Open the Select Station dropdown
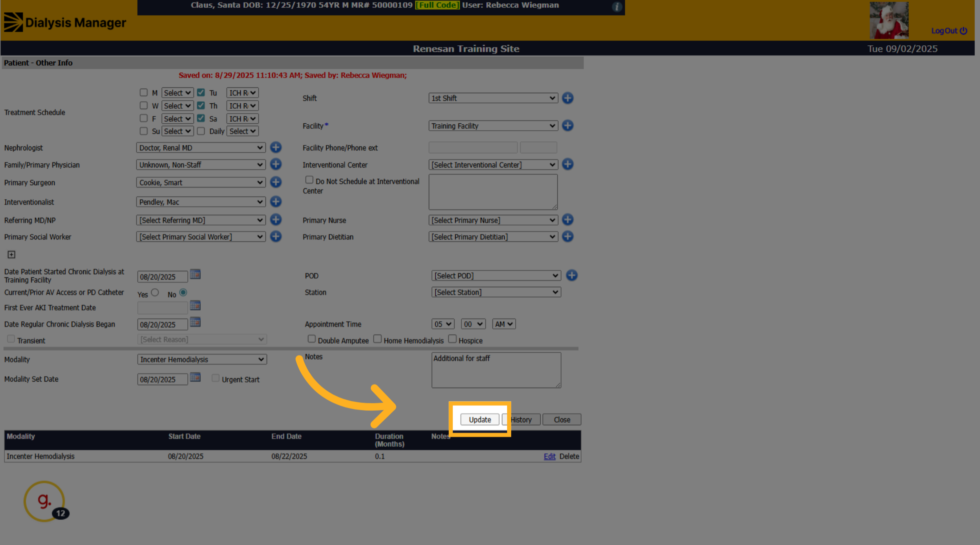 [x=496, y=292]
